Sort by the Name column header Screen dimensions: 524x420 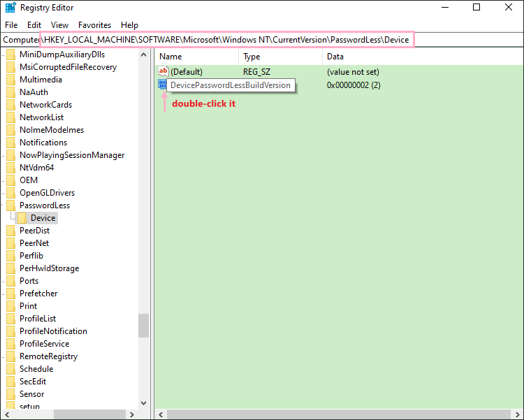196,57
